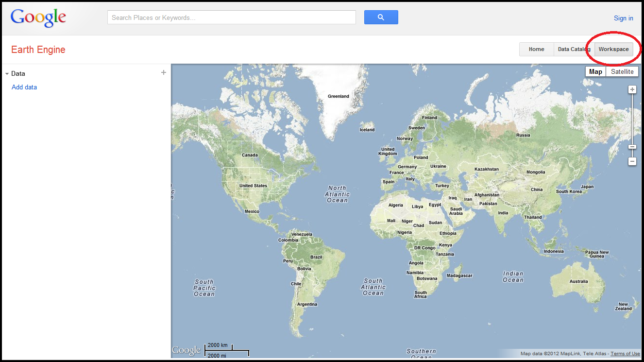Screen dimensions: 644x362
Task: Click the South Pacific Ocean label
Action: pyautogui.click(x=204, y=288)
